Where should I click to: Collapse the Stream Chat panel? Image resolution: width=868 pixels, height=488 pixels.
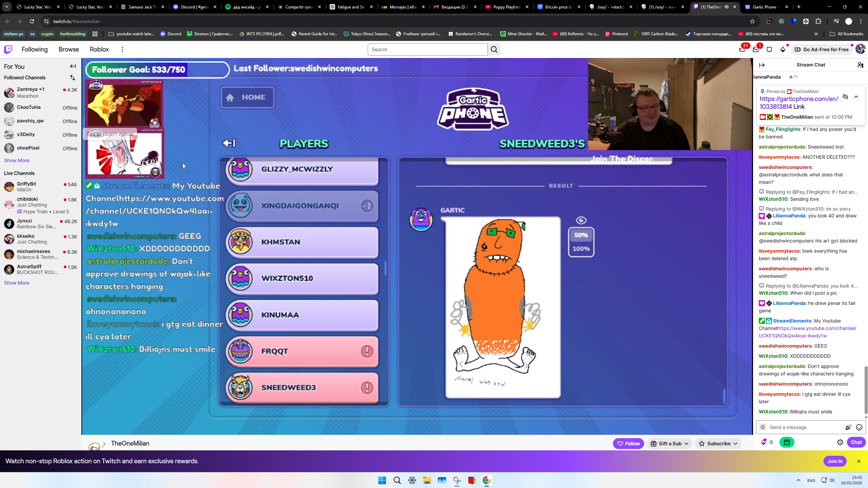[762, 65]
